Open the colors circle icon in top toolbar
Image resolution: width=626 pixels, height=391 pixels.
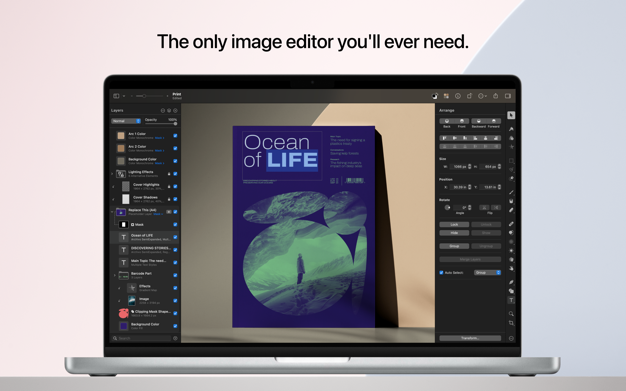435,96
